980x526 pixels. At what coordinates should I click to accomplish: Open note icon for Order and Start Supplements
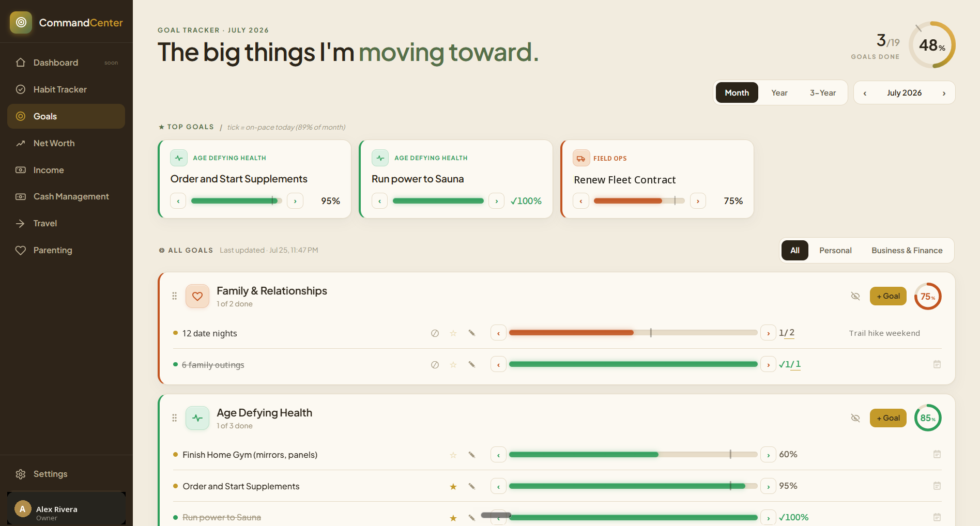pos(937,486)
